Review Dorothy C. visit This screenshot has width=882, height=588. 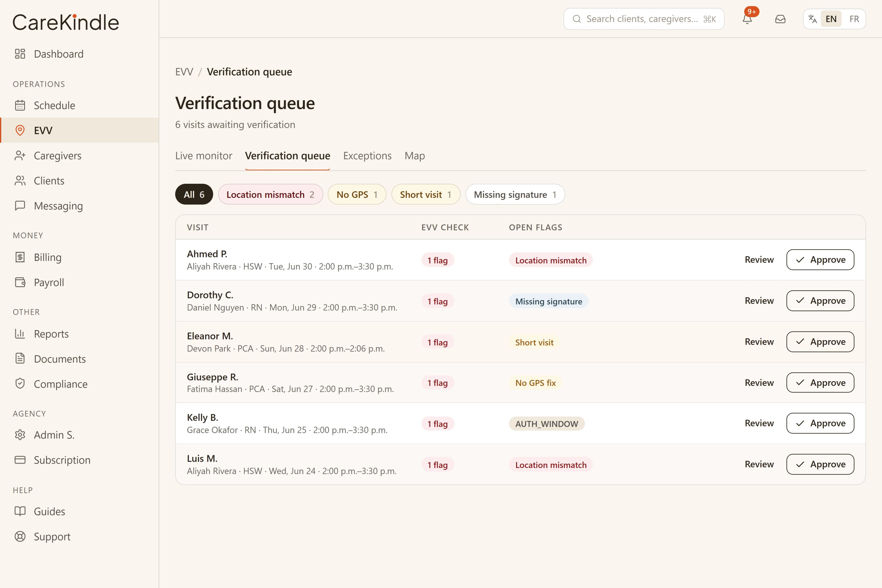pyautogui.click(x=759, y=301)
